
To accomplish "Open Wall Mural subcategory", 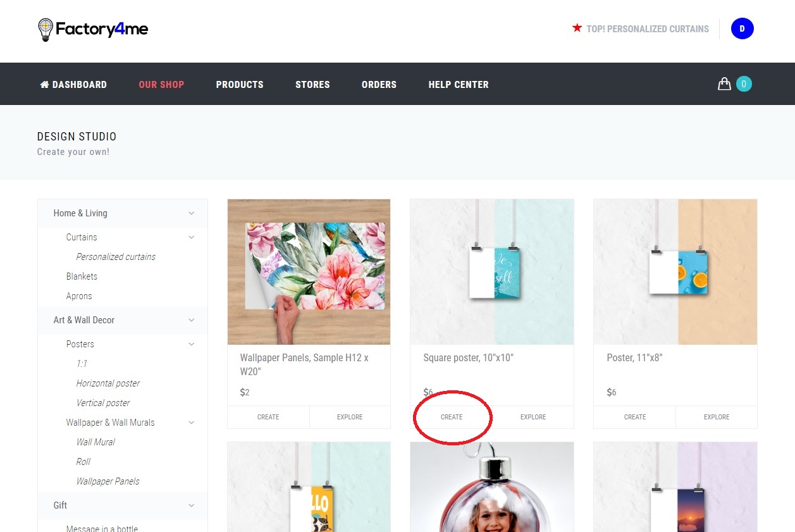I will [96, 442].
